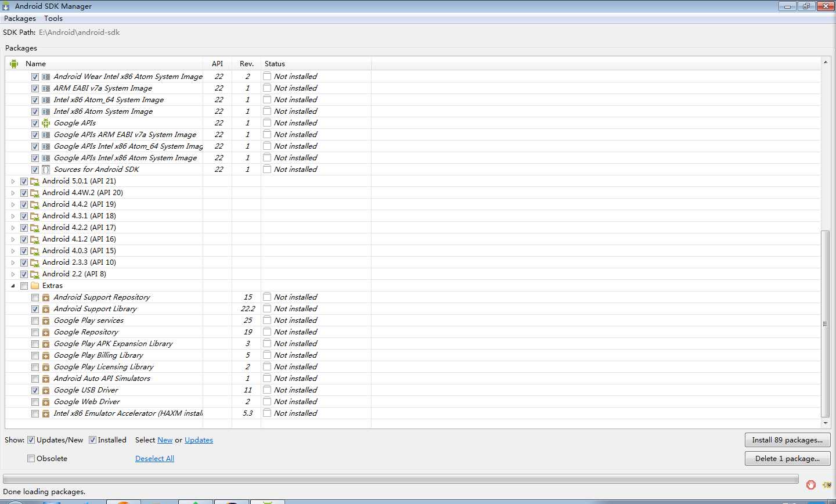Click the Google APIs android puzzle icon
This screenshot has width=836, height=504.
coord(46,123)
